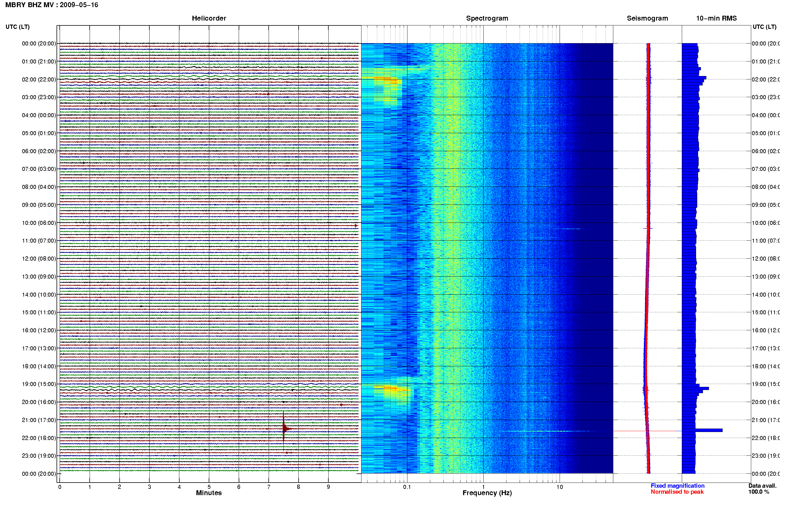Click the 'Minutes' x-axis label
The image size is (812, 508).
pyautogui.click(x=209, y=493)
